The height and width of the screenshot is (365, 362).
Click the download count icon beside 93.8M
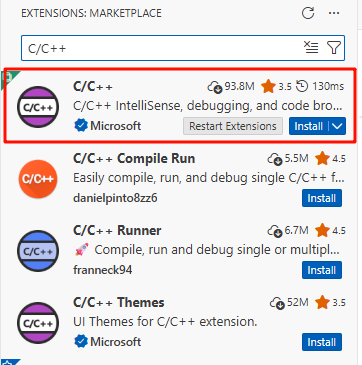coord(215,87)
